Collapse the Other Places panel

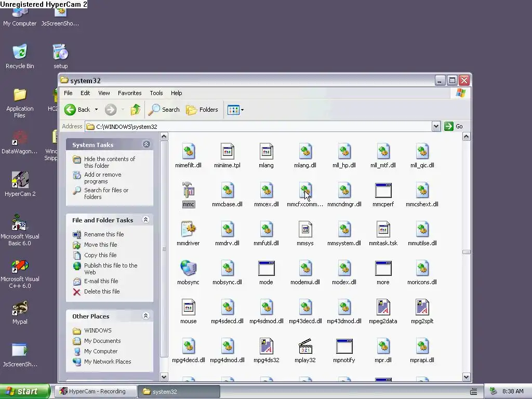[146, 316]
